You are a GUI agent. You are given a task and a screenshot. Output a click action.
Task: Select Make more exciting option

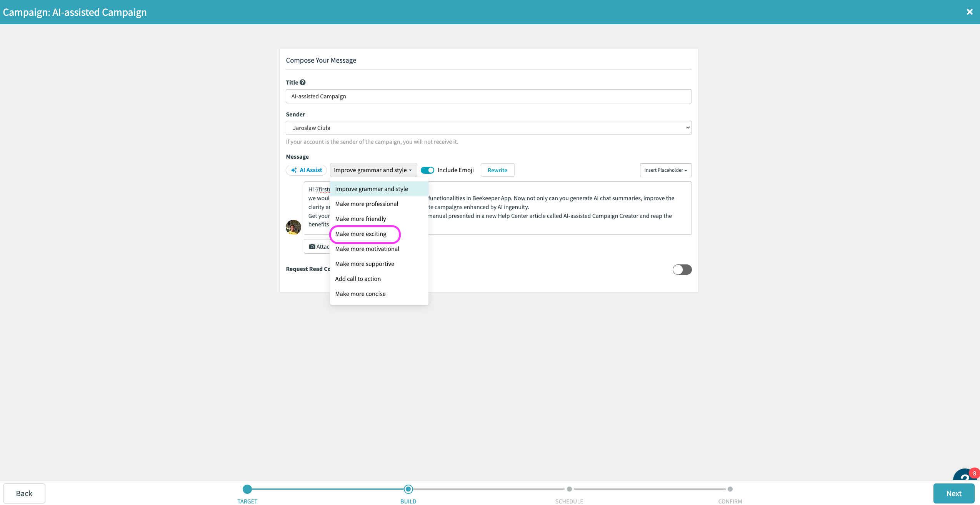coord(379,234)
